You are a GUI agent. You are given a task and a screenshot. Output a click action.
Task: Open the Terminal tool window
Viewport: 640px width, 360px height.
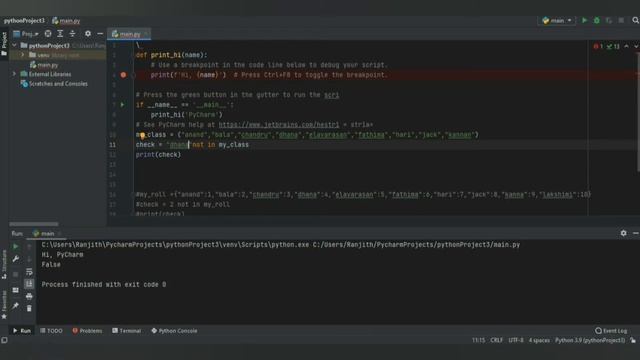pyautogui.click(x=127, y=331)
